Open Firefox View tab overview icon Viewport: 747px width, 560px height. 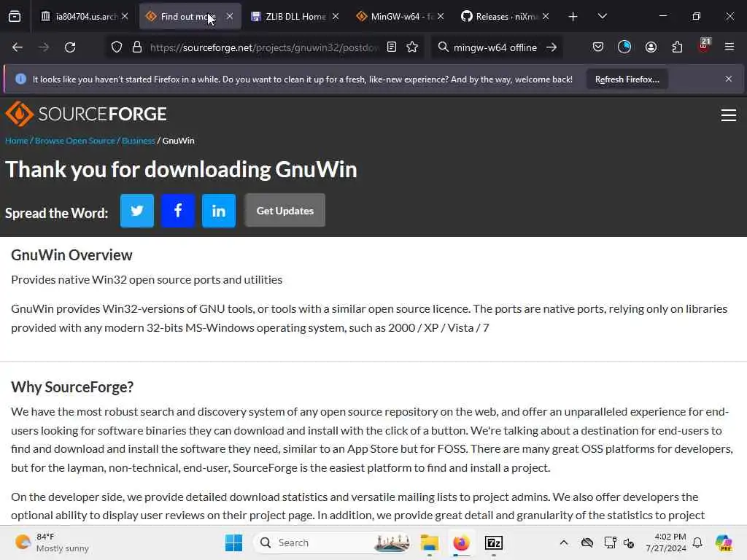pos(15,16)
